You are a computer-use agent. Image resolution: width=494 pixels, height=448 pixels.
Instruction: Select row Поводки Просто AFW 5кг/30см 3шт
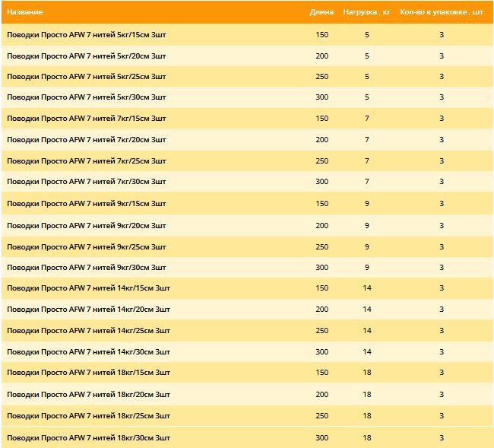coord(247,97)
